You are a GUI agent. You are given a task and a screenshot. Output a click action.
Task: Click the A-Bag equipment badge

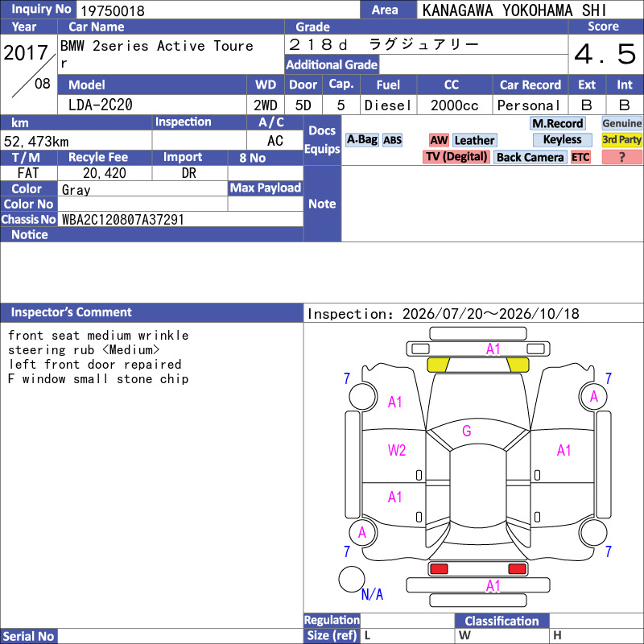361,139
